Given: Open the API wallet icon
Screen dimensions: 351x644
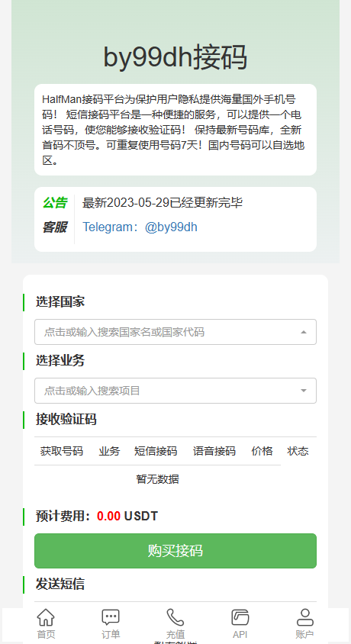Looking at the screenshot, I should [x=240, y=617].
